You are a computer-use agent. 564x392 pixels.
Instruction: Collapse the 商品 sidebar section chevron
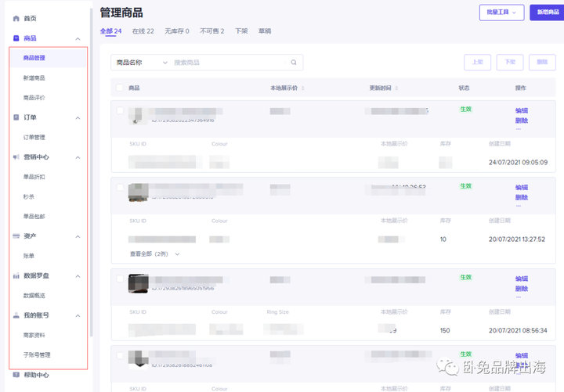(78, 39)
